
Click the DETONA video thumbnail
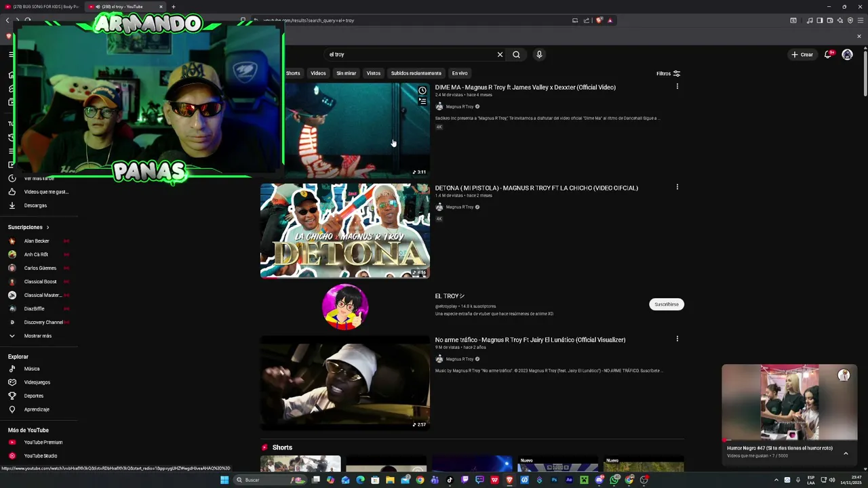345,231
